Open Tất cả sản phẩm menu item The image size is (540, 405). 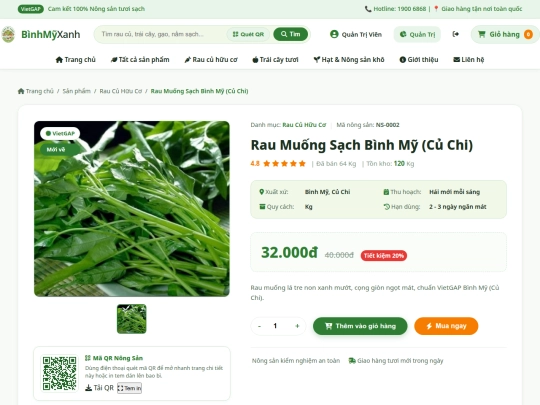pyautogui.click(x=140, y=60)
